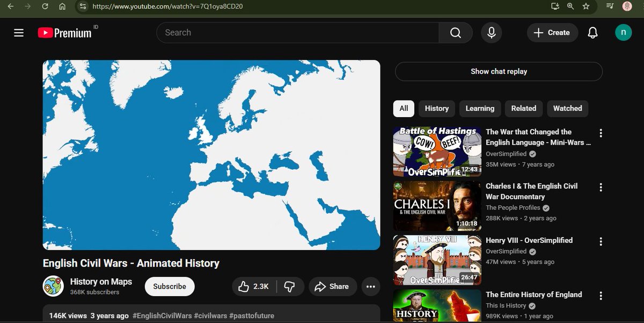Show chat replay
The image size is (644, 323).
click(x=499, y=71)
